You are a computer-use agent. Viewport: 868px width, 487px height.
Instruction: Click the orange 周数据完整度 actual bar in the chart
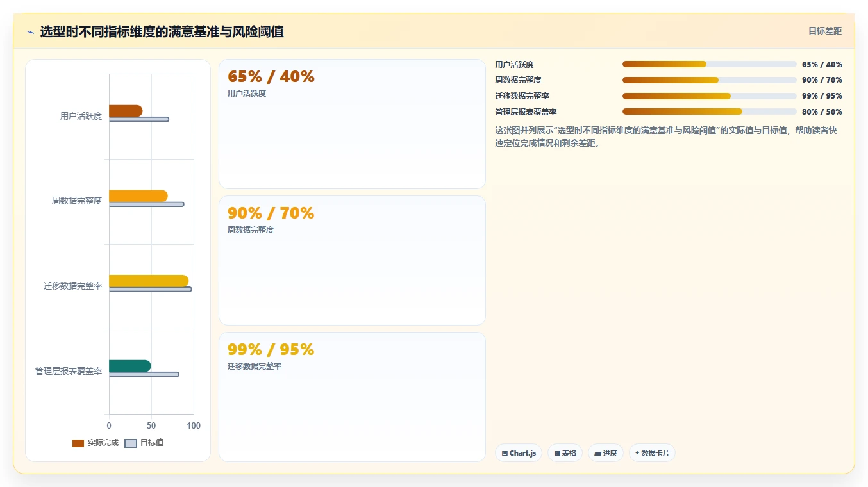(138, 196)
